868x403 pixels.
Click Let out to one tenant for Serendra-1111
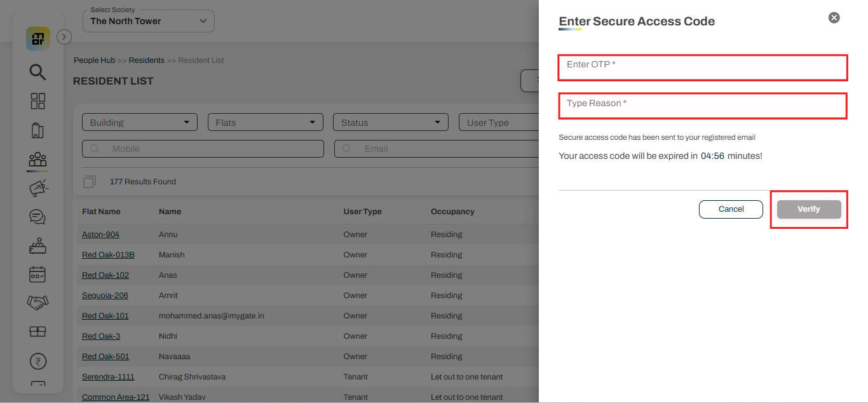click(467, 377)
